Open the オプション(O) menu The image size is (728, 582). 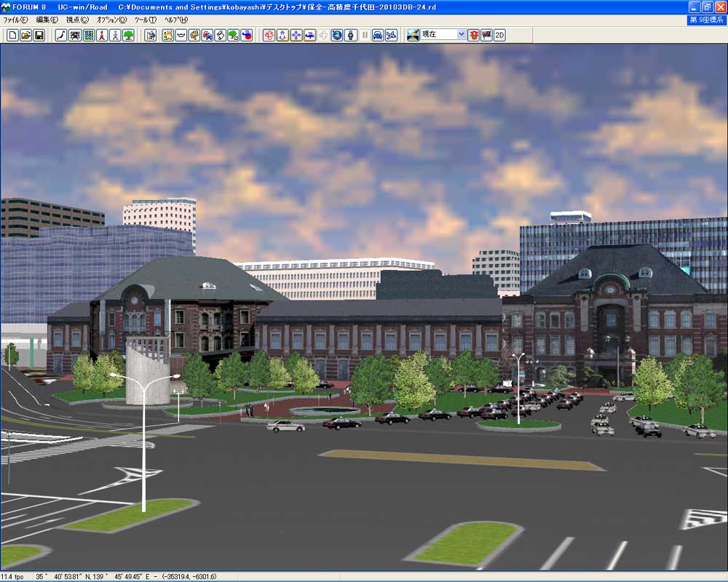pos(111,20)
